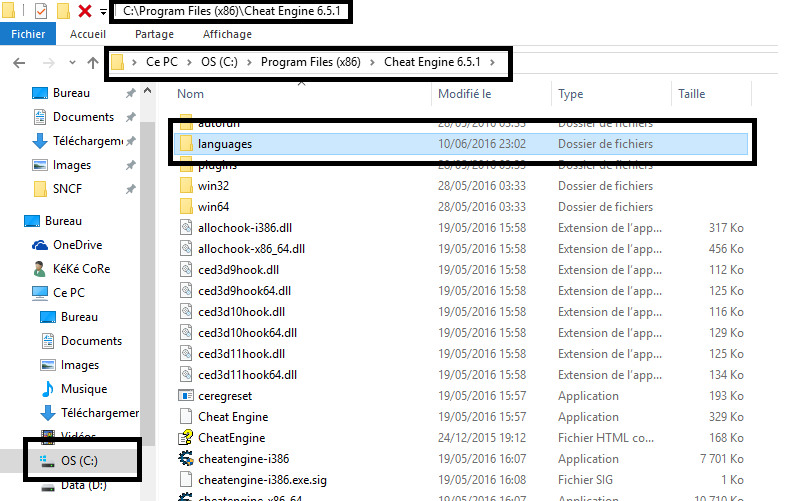Open the quick access toolbar customize dropdown
Image resolution: width=807 pixels, height=501 pixels.
pyautogui.click(x=103, y=12)
